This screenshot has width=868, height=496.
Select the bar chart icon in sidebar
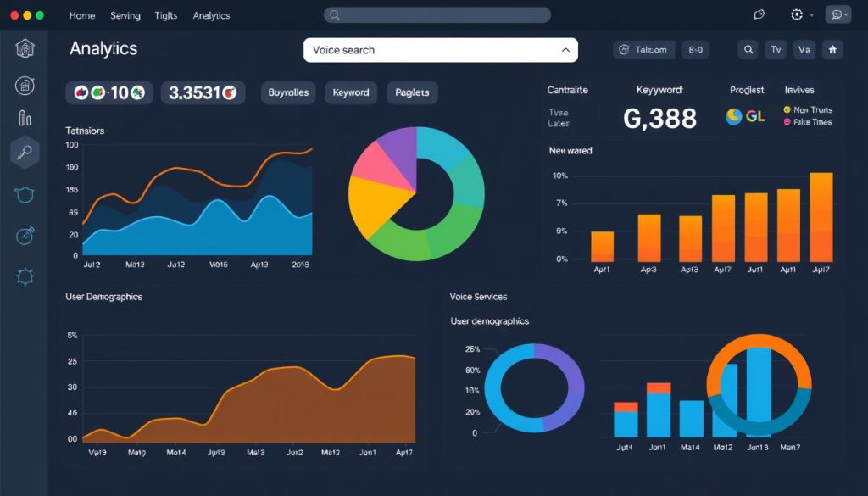coord(25,117)
